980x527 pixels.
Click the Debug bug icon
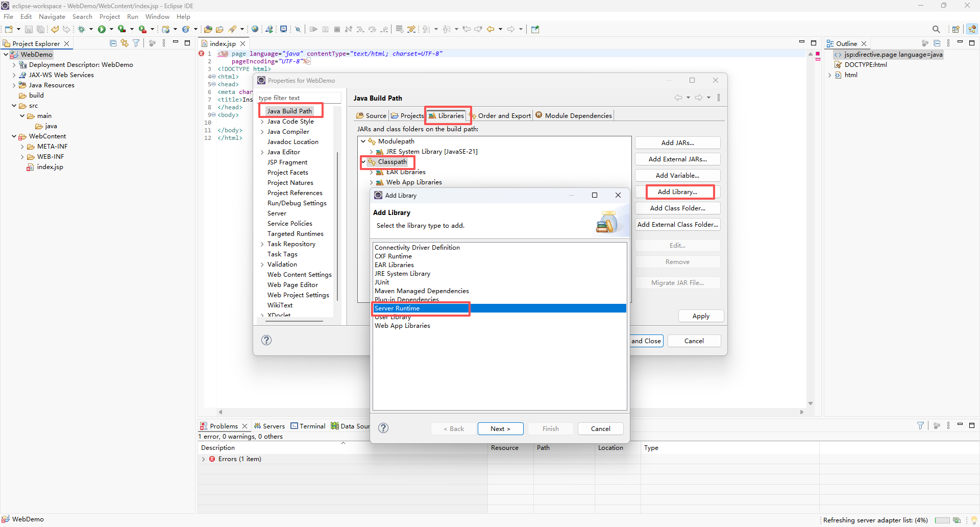(x=81, y=29)
